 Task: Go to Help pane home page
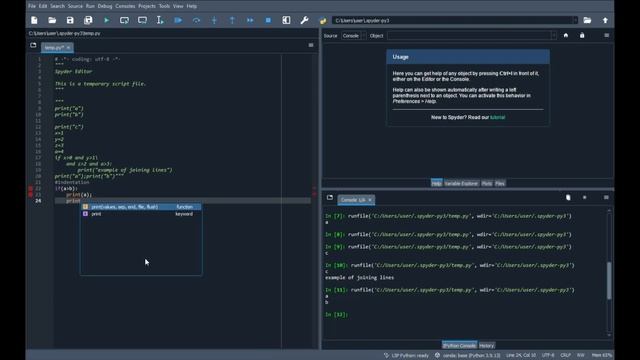point(566,36)
